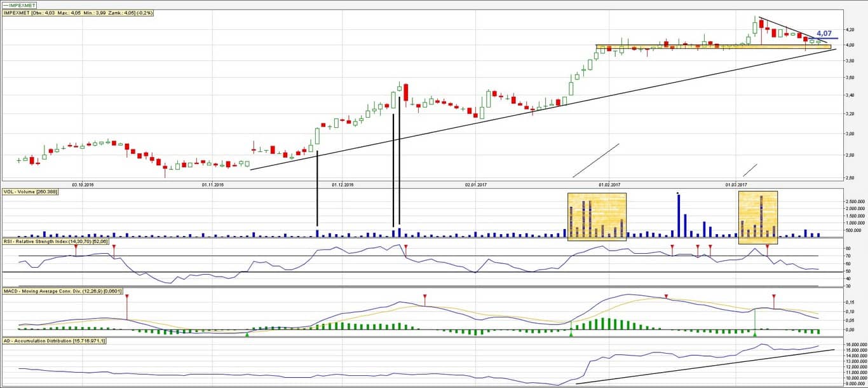Click the IMPEXMET legend tab
This screenshot has height=388, width=868.
pyautogui.click(x=19, y=5)
